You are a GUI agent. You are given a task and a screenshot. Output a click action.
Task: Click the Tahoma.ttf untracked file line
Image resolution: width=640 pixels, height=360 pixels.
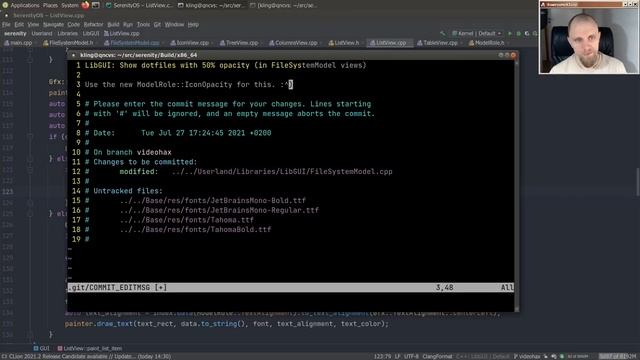point(169,220)
